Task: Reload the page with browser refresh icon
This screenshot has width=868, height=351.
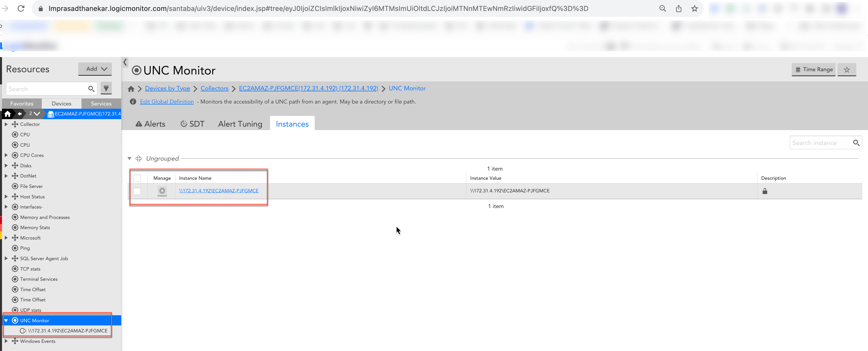Action: [21, 8]
